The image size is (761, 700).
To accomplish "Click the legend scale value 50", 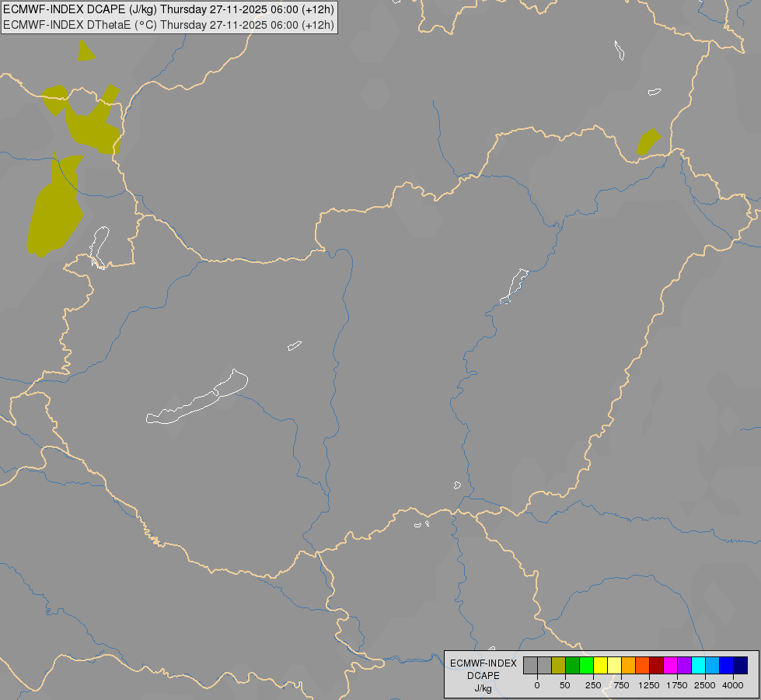I will (x=565, y=685).
